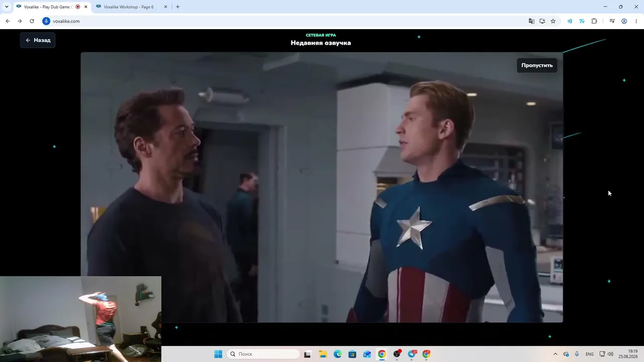Open Task View on the taskbar

point(307,354)
